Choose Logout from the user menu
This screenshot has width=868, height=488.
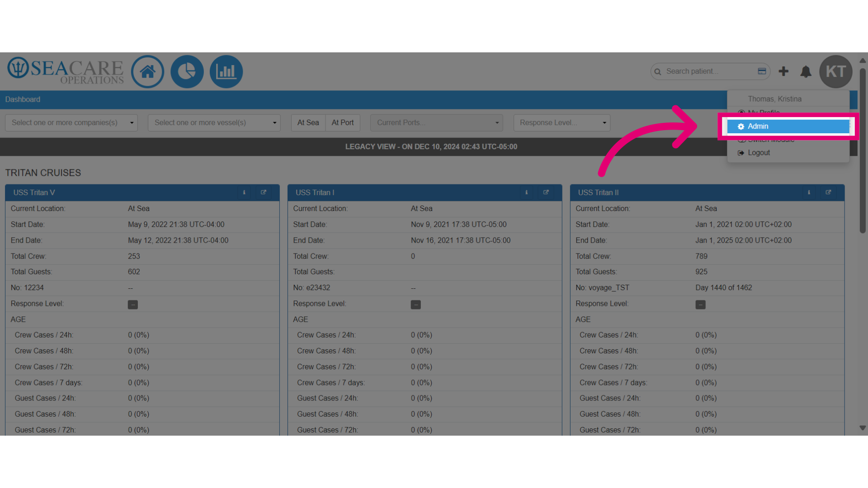pyautogui.click(x=788, y=153)
